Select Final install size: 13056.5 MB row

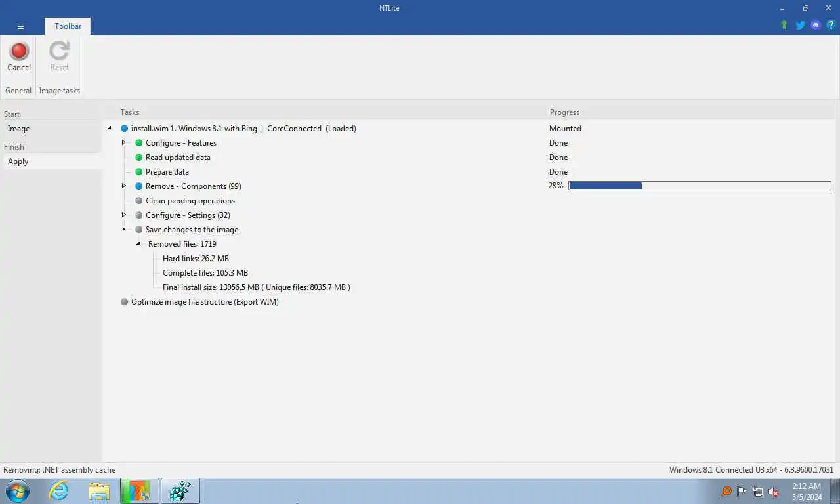click(257, 287)
